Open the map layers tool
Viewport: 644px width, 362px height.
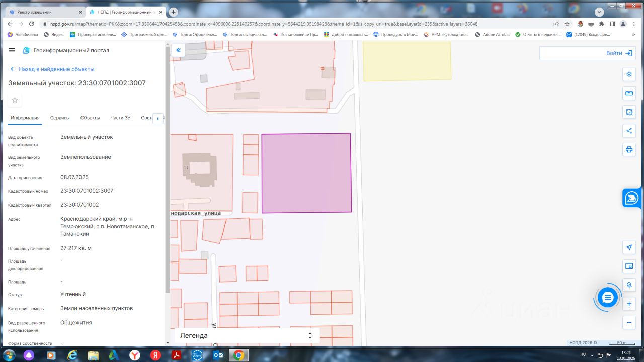[629, 74]
